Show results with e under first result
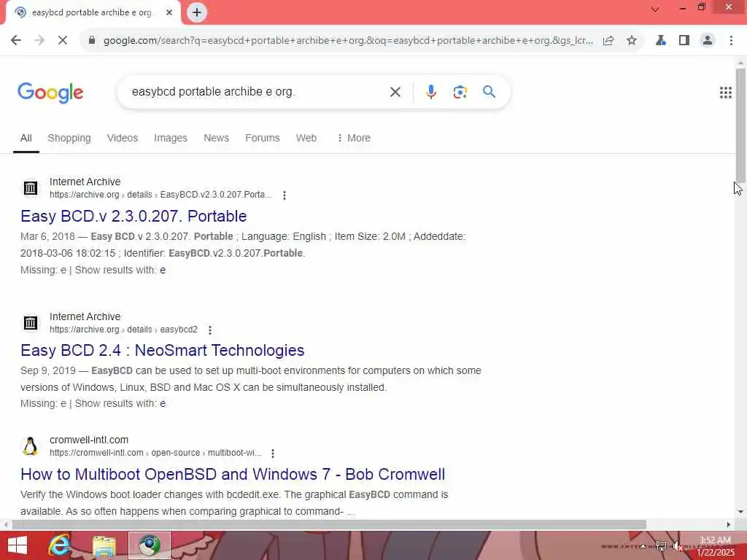 coord(163,270)
